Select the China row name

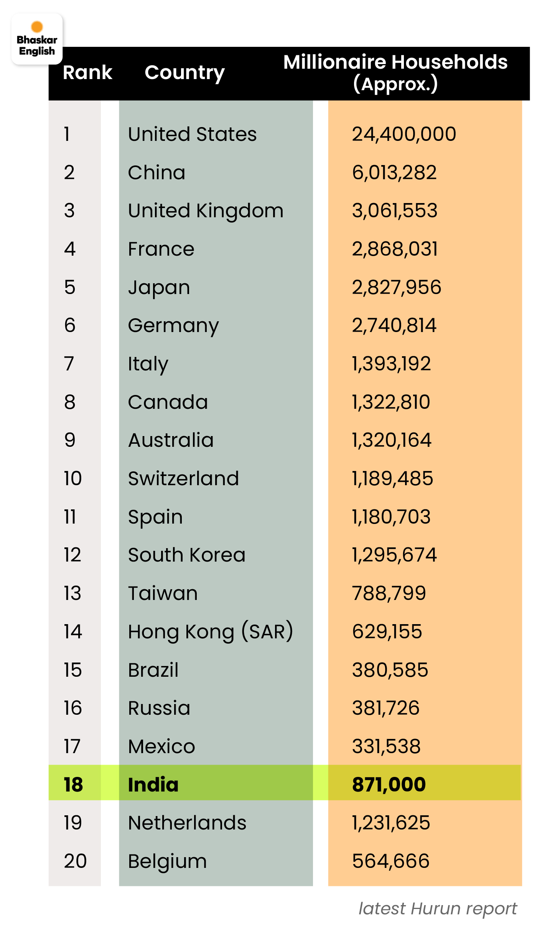[x=156, y=173]
